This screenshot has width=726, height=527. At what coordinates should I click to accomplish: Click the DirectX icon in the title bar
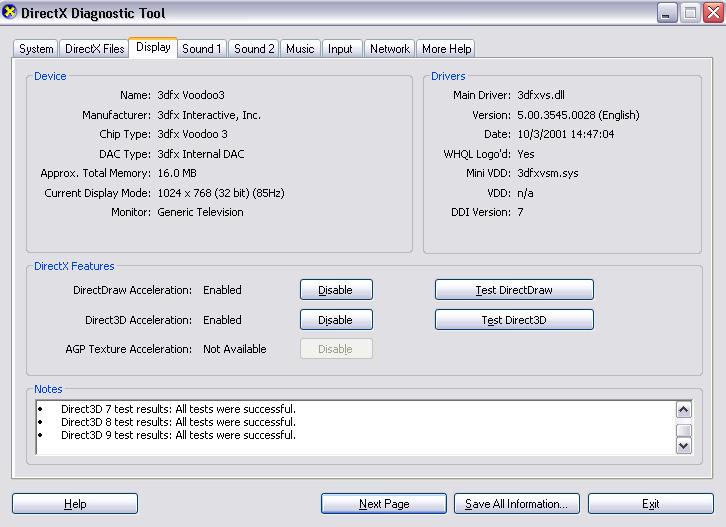coord(9,12)
